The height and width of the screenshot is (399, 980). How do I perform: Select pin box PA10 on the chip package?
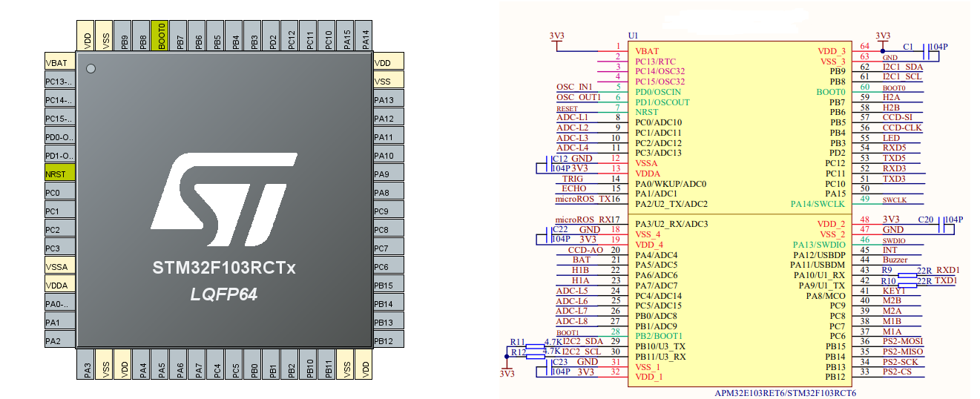388,156
